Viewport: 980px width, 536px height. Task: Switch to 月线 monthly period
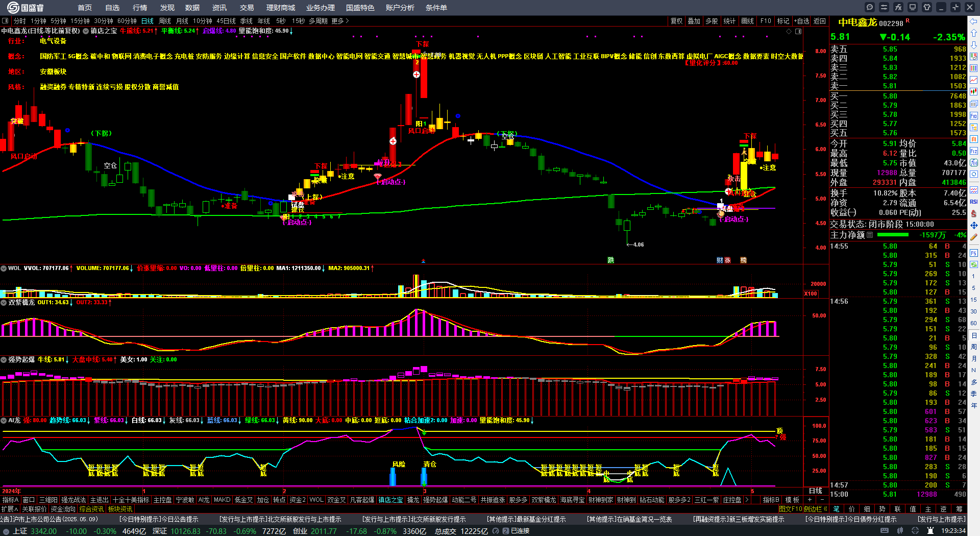pos(182,21)
